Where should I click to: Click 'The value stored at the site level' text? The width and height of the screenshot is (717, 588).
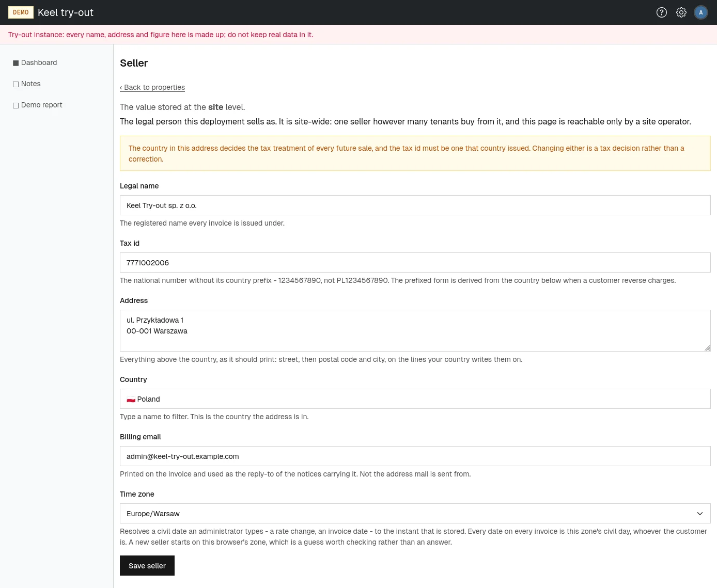click(x=182, y=107)
